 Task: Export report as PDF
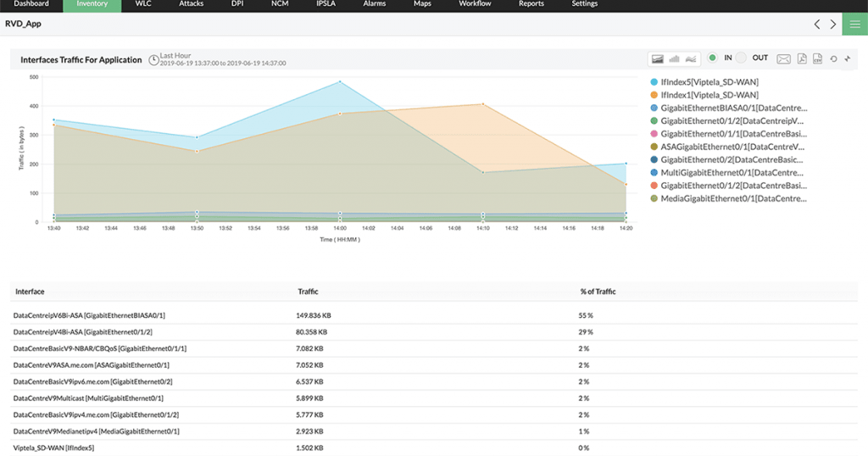801,58
